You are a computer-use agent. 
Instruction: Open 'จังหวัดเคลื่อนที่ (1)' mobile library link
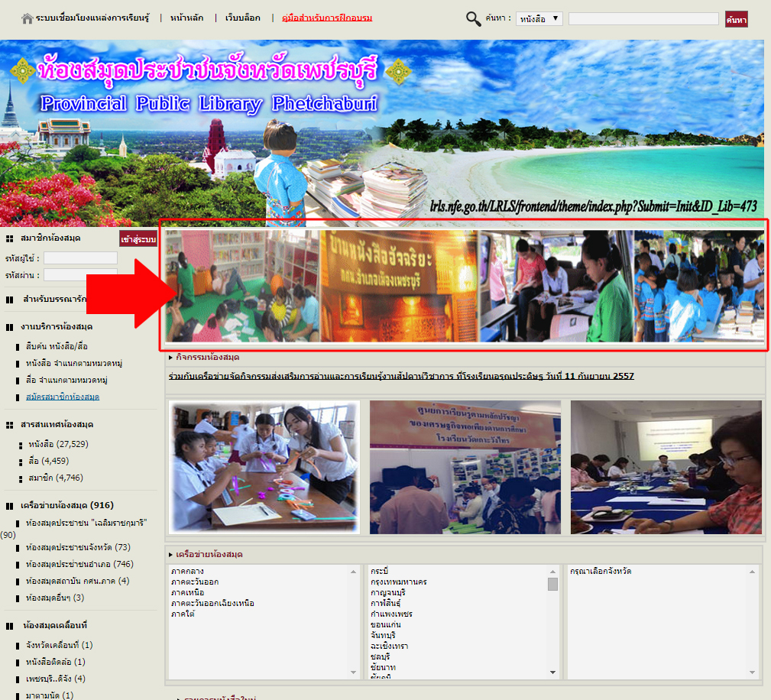point(59,645)
